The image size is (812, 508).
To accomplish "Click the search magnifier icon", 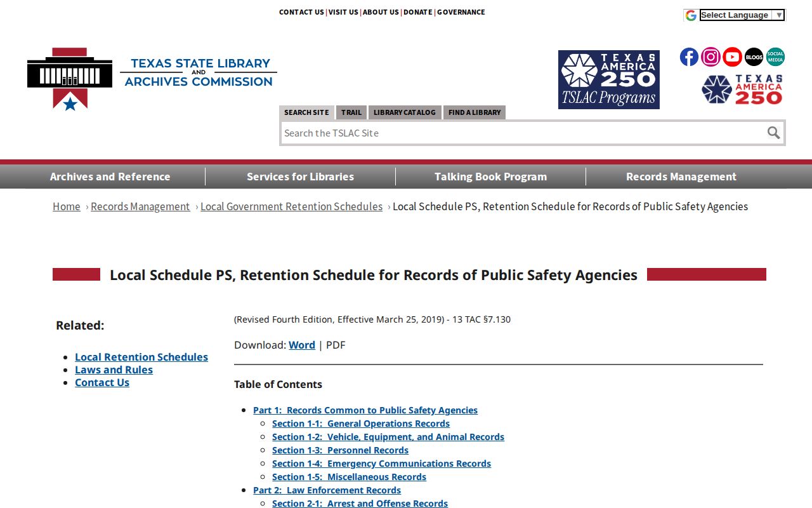I will [773, 133].
